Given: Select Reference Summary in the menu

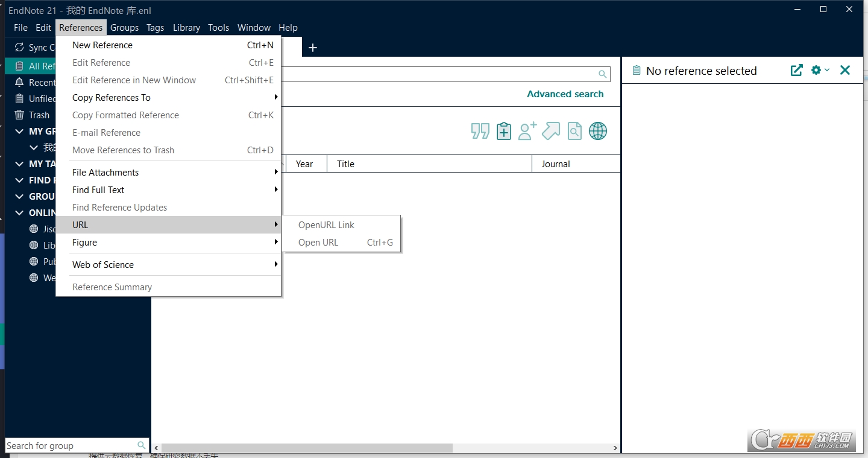Looking at the screenshot, I should [168, 287].
